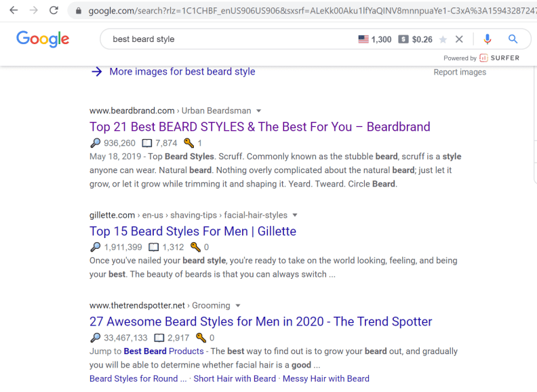Click 'Report images' link

[x=460, y=73]
